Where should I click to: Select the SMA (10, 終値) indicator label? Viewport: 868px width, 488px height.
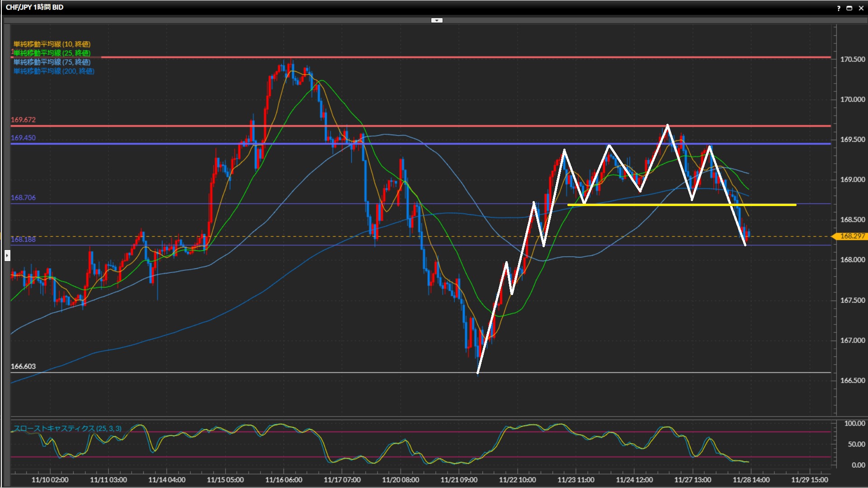[x=52, y=44]
